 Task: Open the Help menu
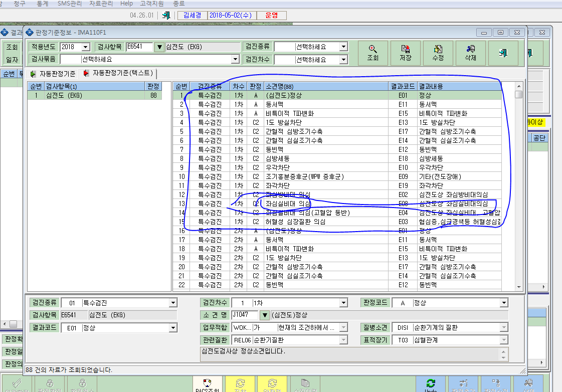tap(126, 4)
